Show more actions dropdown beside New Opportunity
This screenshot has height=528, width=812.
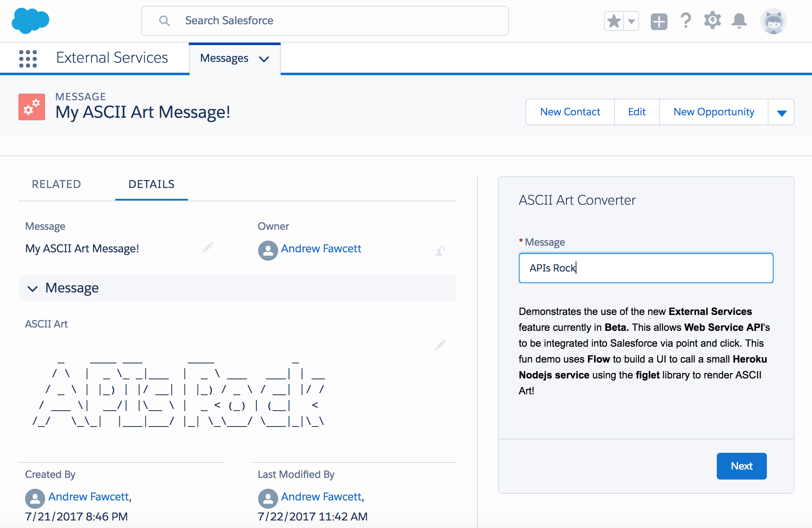[782, 112]
